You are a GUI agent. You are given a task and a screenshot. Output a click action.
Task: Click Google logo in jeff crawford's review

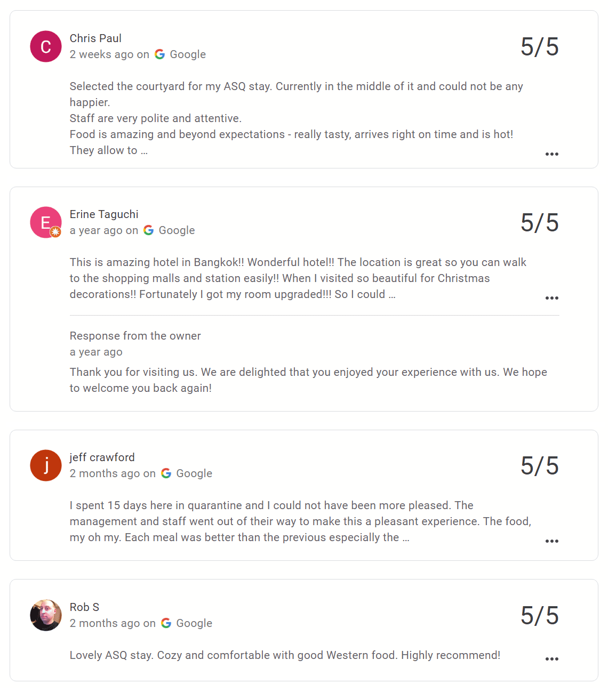pos(166,473)
